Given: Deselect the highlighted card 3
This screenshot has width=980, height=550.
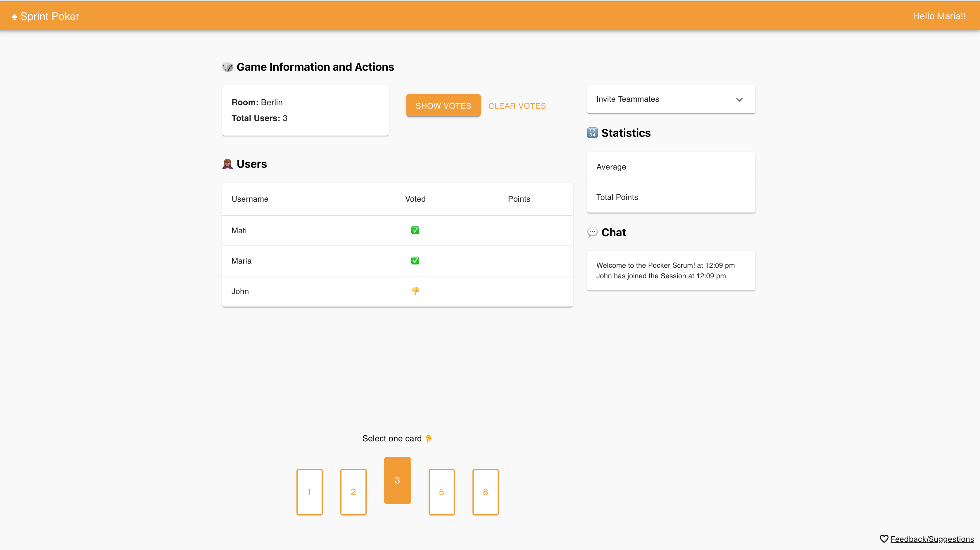Looking at the screenshot, I should tap(397, 480).
